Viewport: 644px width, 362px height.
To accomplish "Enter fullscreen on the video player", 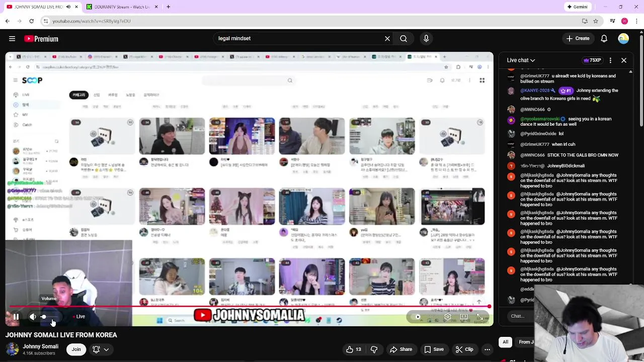I will point(480,317).
